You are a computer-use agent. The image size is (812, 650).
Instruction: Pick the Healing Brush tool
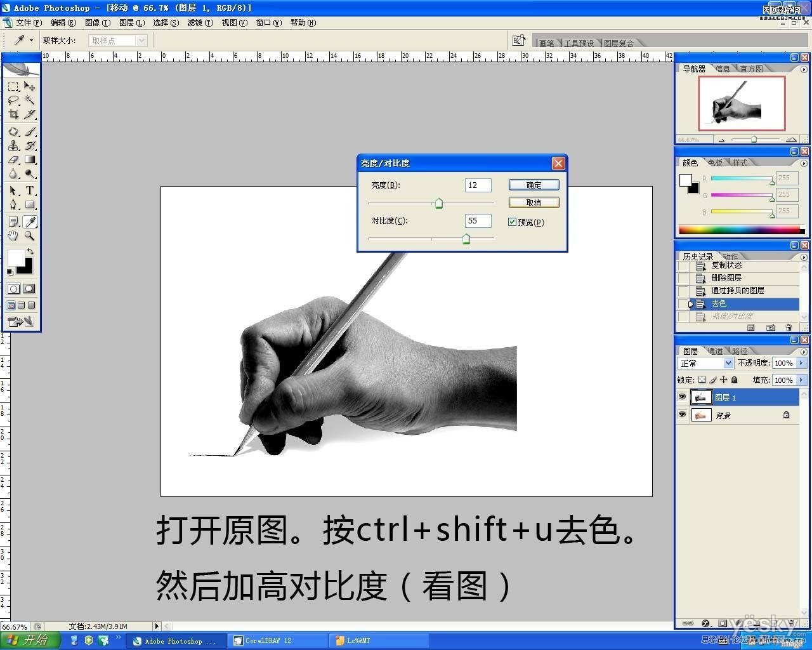[x=13, y=131]
